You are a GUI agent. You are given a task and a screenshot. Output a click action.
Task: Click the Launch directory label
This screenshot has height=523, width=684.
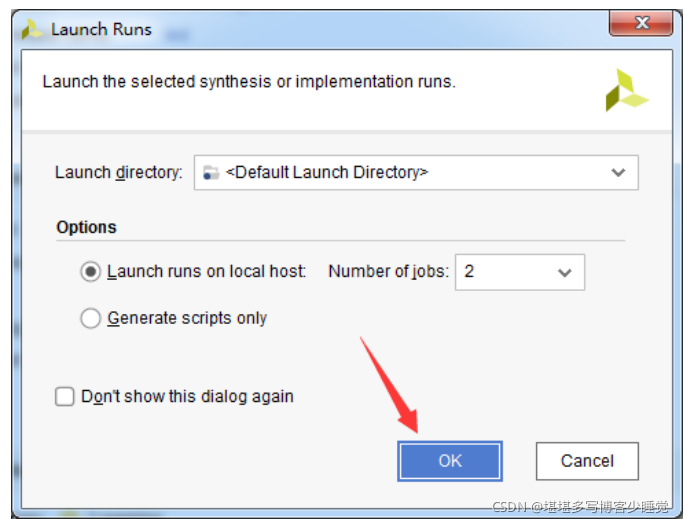click(118, 172)
